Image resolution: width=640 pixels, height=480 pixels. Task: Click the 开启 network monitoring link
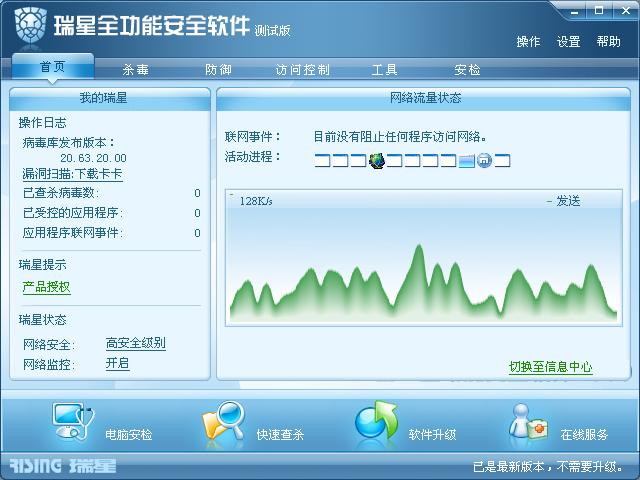tap(118, 363)
